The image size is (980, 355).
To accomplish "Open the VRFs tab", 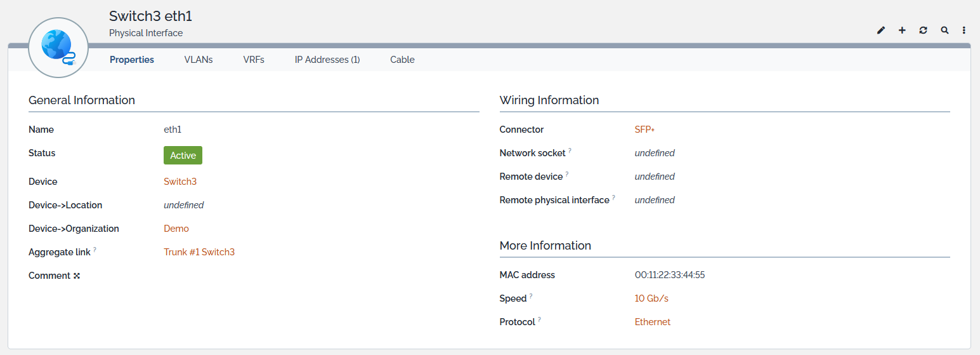I will point(254,60).
